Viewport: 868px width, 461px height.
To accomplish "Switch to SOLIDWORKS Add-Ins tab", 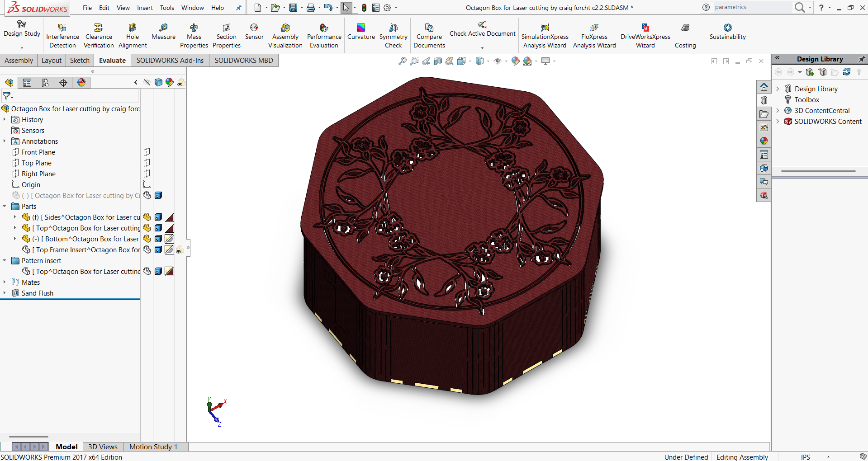I will point(170,61).
